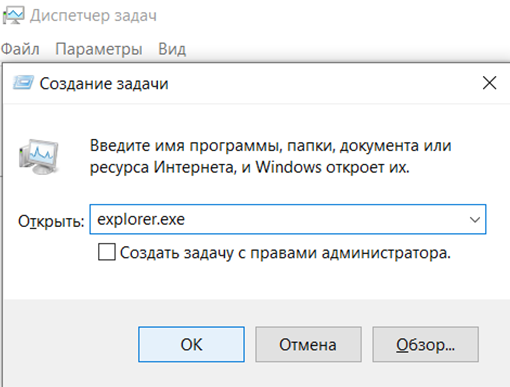510x387 pixels.
Task: Click the Run icon beside Создание задачи
Action: (x=23, y=83)
